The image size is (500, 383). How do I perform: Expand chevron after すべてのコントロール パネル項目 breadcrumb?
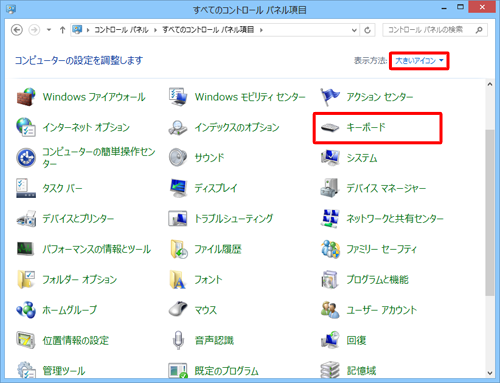[x=261, y=30]
